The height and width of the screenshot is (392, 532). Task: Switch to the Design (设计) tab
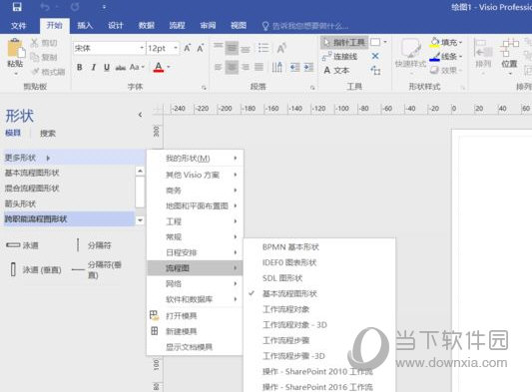(116, 26)
